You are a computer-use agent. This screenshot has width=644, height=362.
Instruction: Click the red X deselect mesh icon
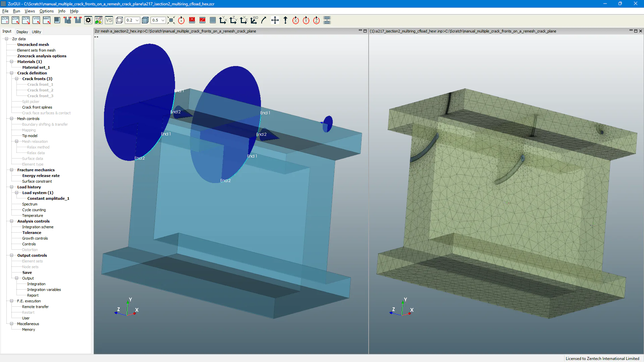coord(192,20)
